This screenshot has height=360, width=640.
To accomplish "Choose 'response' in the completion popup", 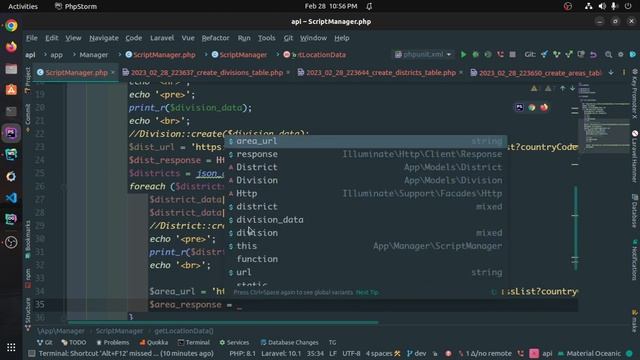I will (365, 154).
